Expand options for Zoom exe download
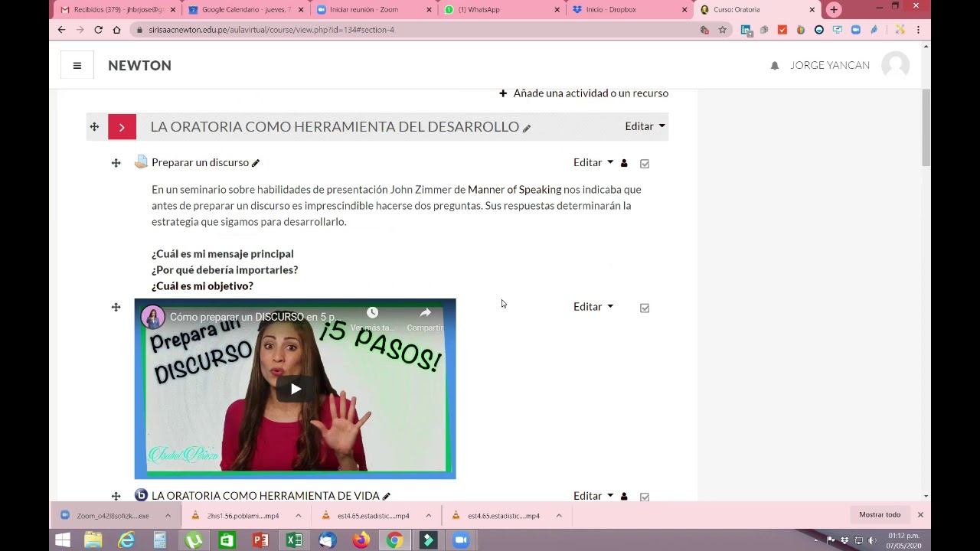Image resolution: width=980 pixels, height=551 pixels. pos(168,516)
